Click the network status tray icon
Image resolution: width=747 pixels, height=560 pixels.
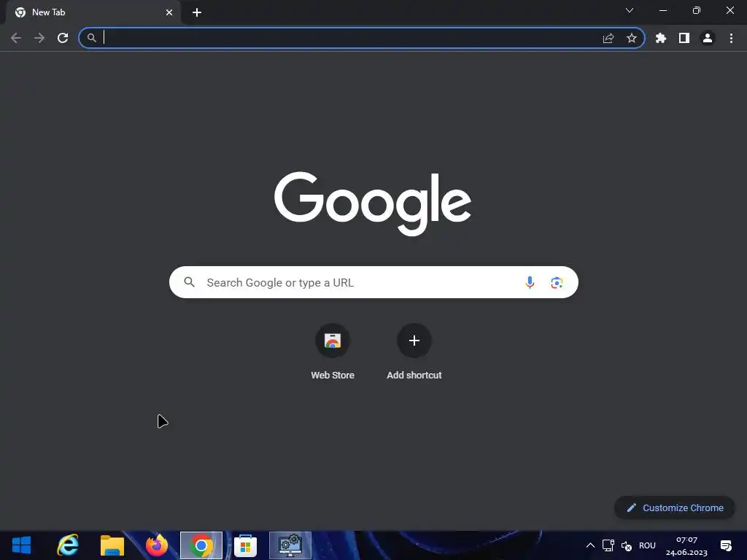pos(608,545)
